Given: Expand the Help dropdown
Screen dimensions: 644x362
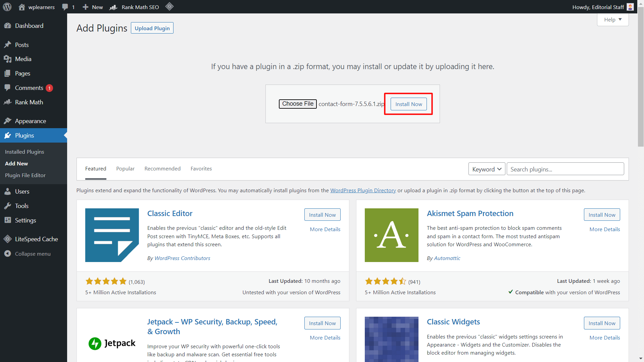Looking at the screenshot, I should point(613,19).
